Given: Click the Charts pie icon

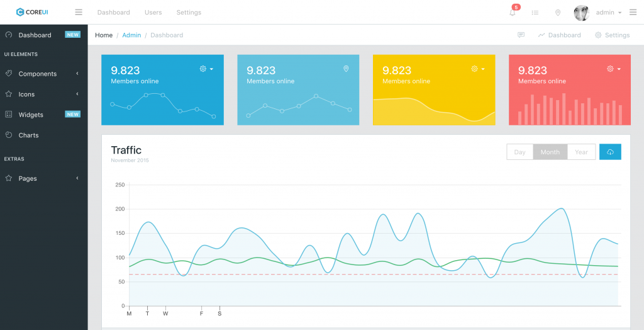Looking at the screenshot, I should pos(9,135).
